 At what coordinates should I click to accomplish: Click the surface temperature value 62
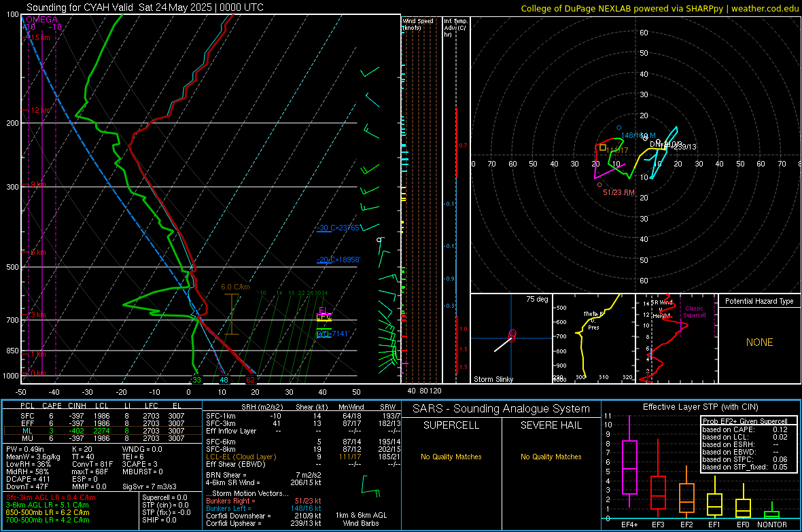250,380
